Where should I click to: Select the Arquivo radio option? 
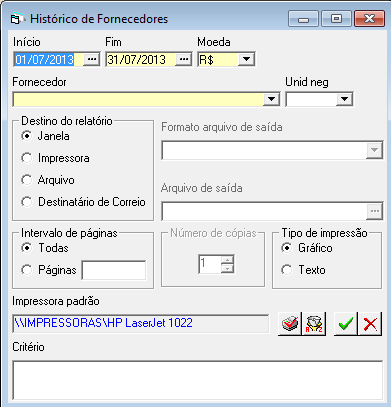pos(27,180)
